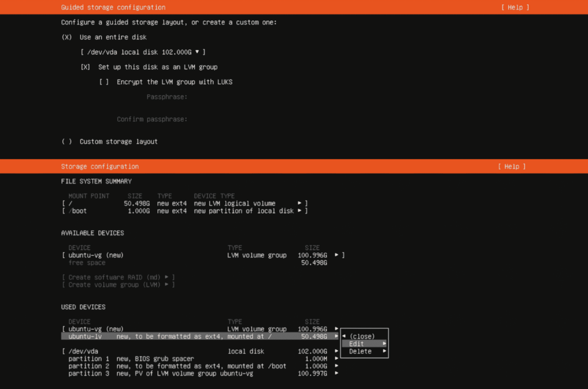Select the Use an entire disk radio option
588x389 pixels.
[x=66, y=37]
